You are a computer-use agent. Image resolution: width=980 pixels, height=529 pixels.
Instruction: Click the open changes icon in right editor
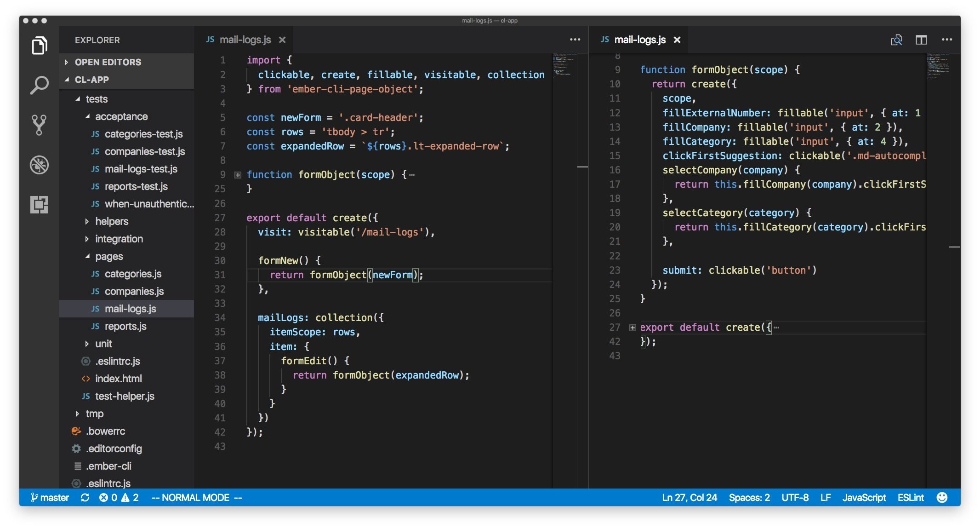[x=896, y=40]
